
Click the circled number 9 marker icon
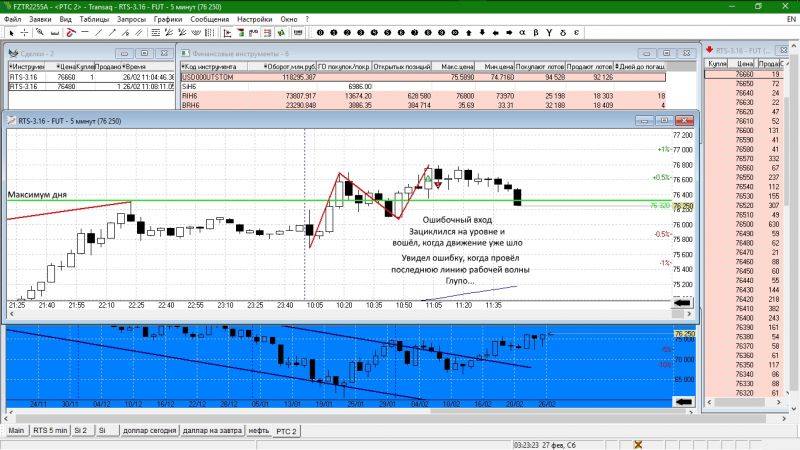(441, 33)
